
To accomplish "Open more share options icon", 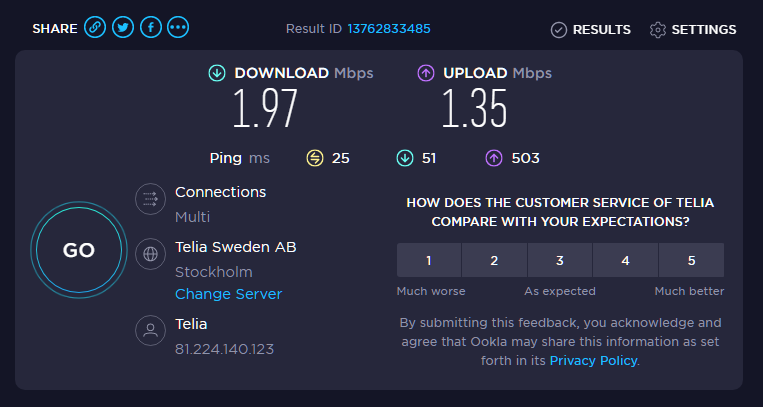I will (x=178, y=27).
